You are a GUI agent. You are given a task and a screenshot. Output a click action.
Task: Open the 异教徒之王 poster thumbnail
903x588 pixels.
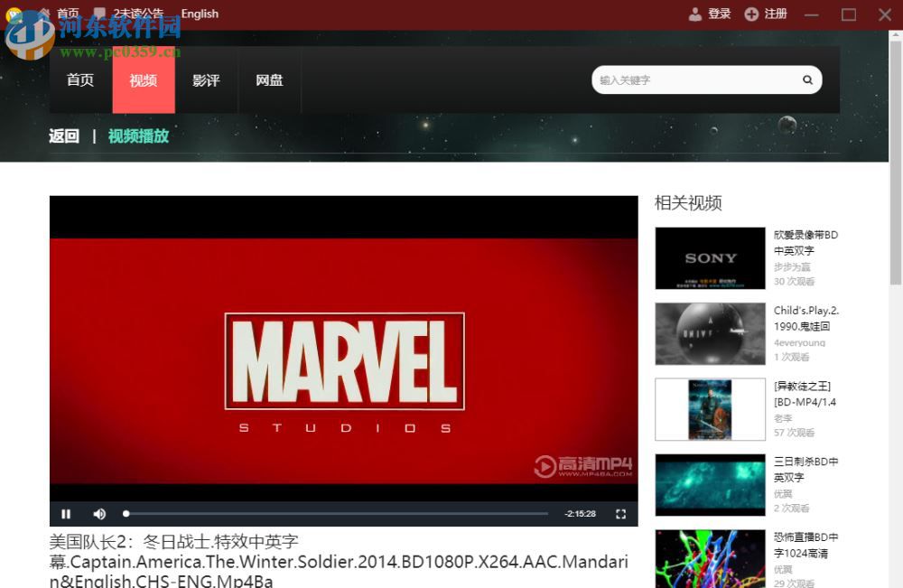point(710,409)
